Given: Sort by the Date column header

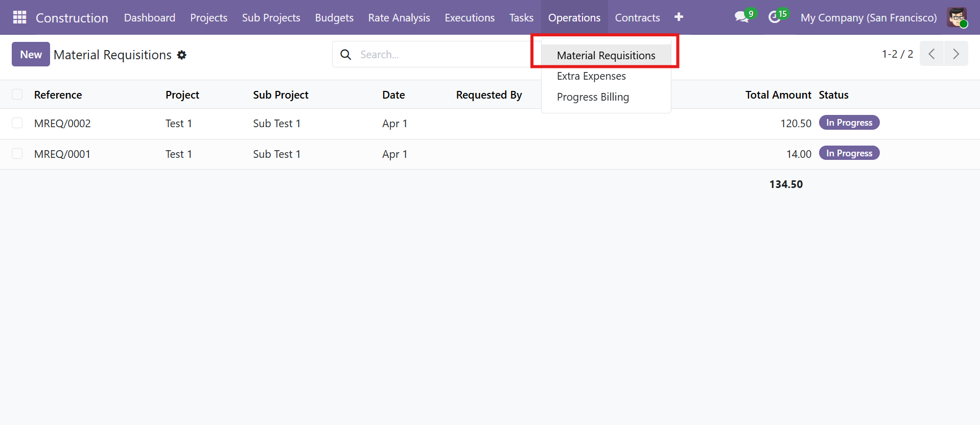Looking at the screenshot, I should pyautogui.click(x=393, y=95).
